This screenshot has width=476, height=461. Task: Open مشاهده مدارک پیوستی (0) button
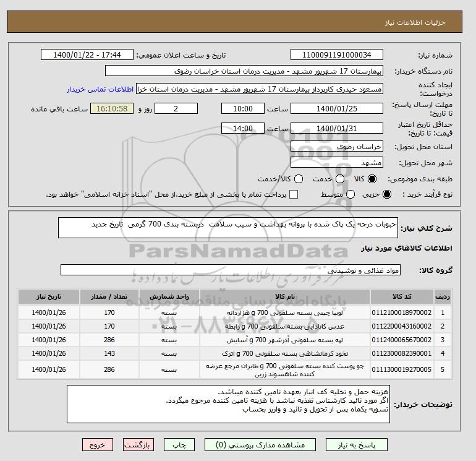point(260,445)
